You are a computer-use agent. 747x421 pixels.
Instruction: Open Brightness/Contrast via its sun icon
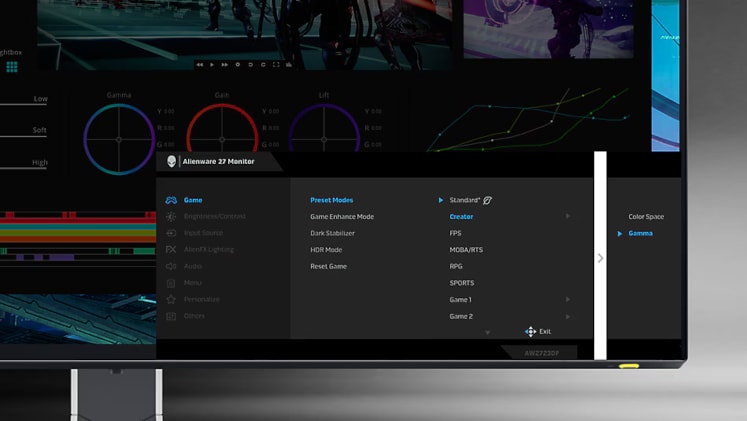click(x=171, y=217)
